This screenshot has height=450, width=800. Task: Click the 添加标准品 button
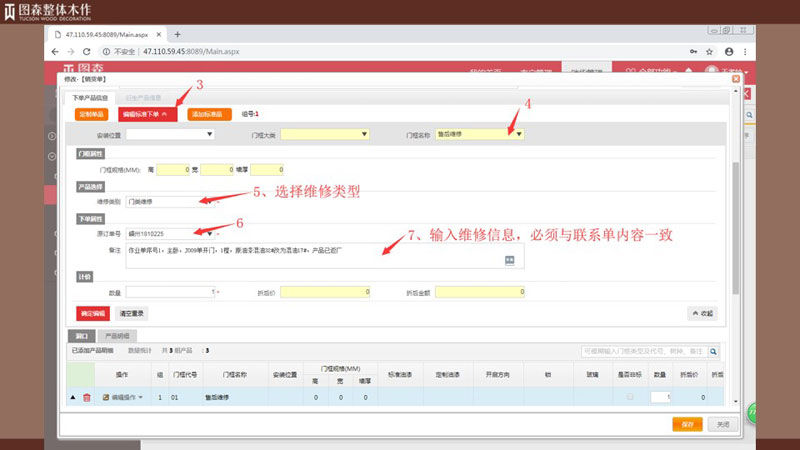tap(207, 115)
